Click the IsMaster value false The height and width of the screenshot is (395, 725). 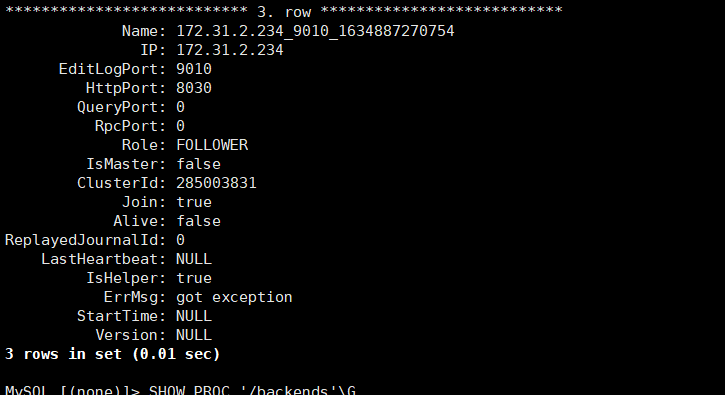click(x=198, y=164)
